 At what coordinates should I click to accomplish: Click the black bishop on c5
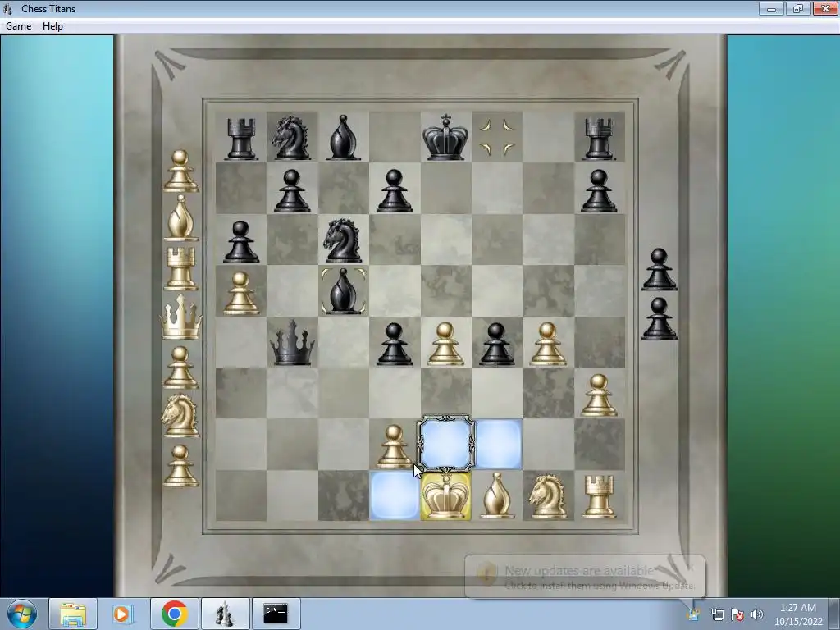pos(343,291)
